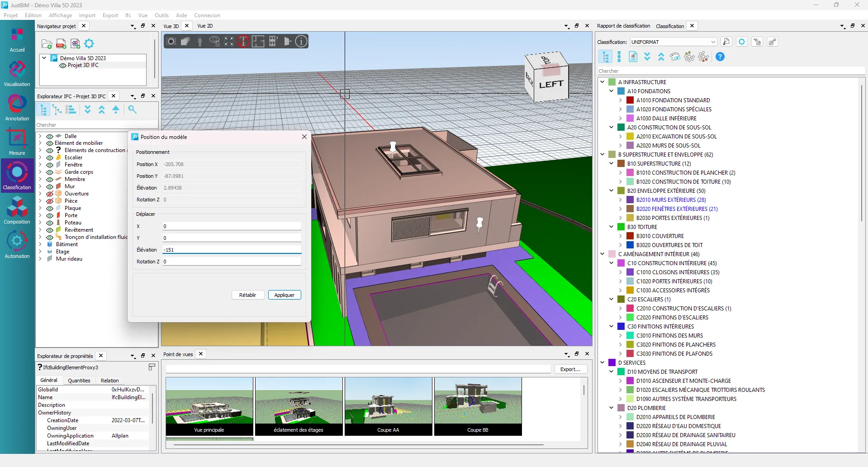868x467 pixels.
Task: Open the Mesure tool in sidebar
Action: 17,142
